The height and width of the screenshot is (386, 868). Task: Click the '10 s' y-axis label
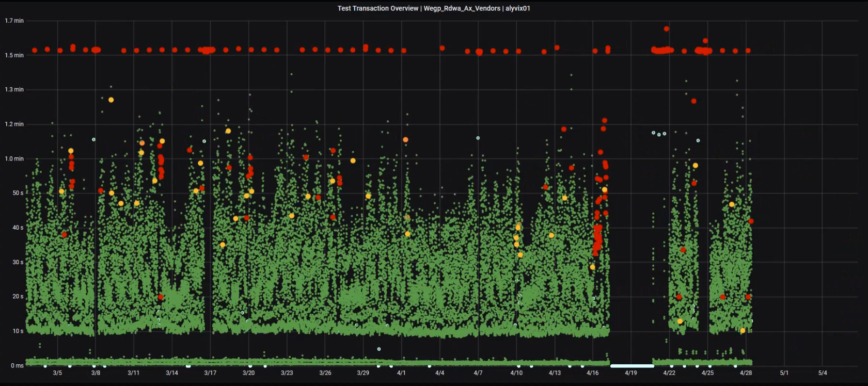click(18, 331)
